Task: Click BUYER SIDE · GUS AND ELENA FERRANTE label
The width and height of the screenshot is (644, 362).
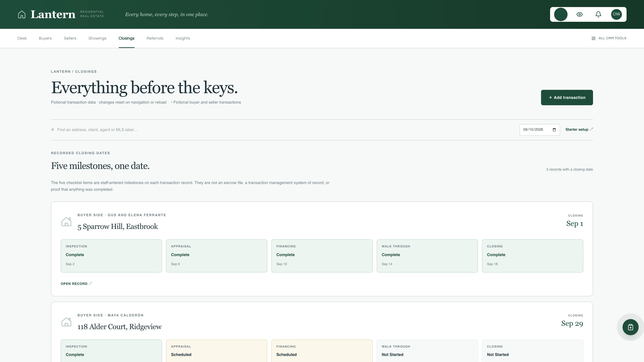Action: click(122, 215)
